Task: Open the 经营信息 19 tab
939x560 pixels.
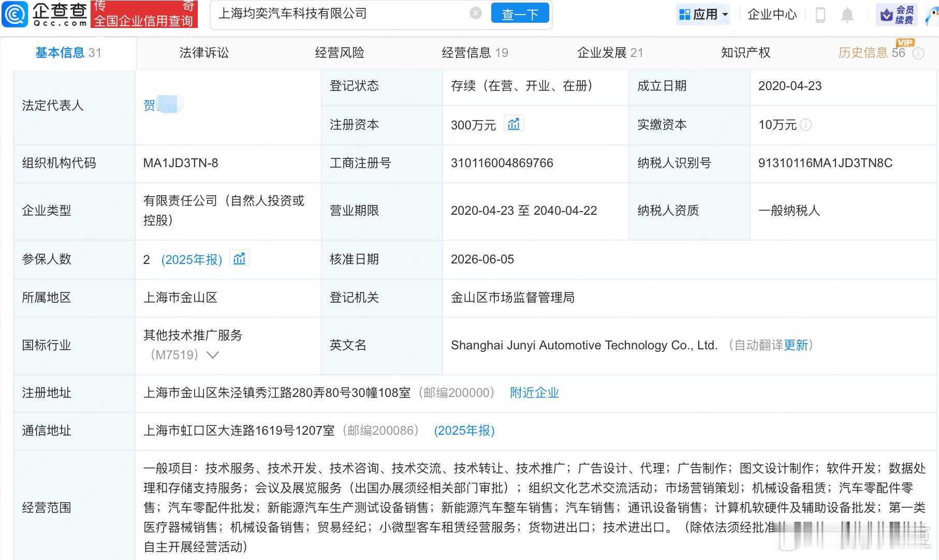Action: coord(475,53)
